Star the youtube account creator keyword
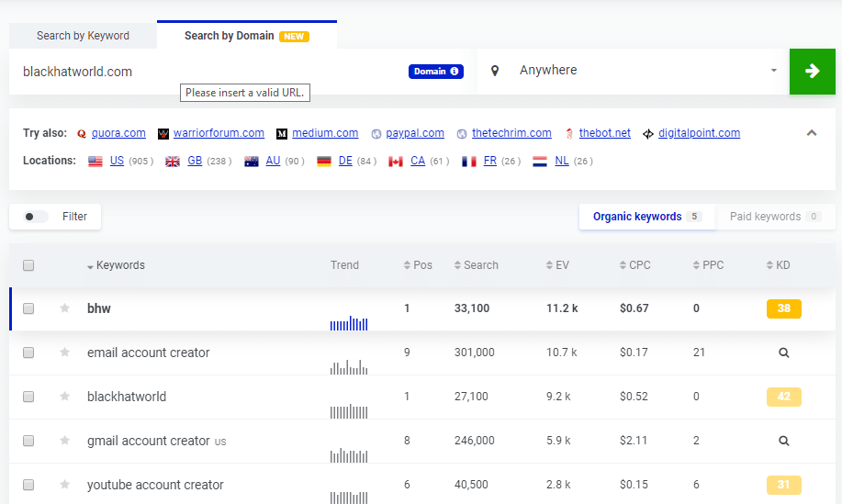842x504 pixels. click(65, 484)
